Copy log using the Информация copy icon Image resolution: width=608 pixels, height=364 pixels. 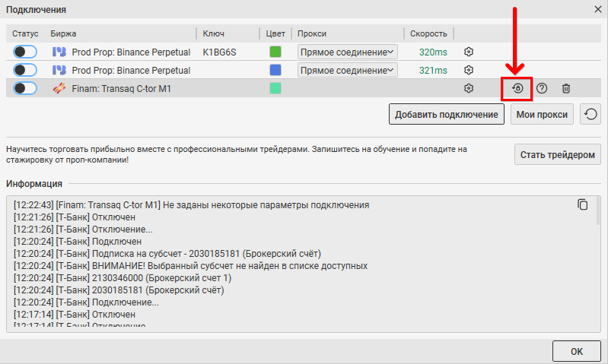583,204
